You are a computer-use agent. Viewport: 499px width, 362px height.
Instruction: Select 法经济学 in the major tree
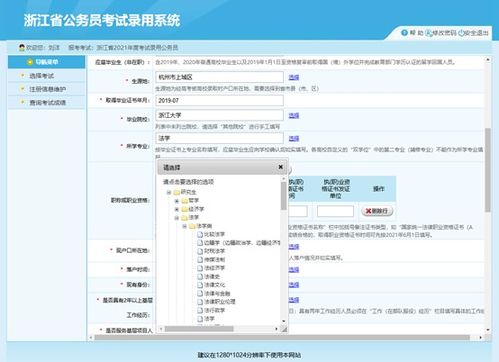point(214,268)
